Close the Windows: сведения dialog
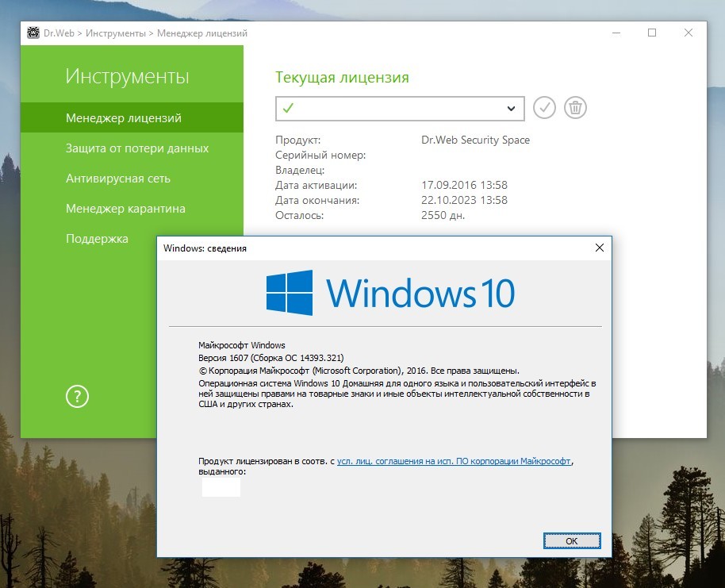The width and height of the screenshot is (725, 588). (x=600, y=248)
